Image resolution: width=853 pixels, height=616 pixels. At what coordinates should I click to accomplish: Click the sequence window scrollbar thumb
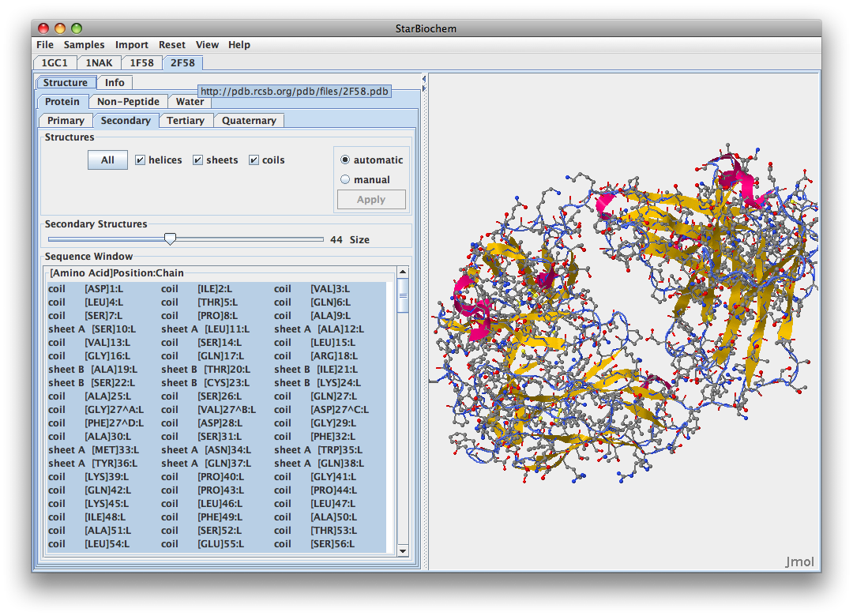[x=403, y=295]
